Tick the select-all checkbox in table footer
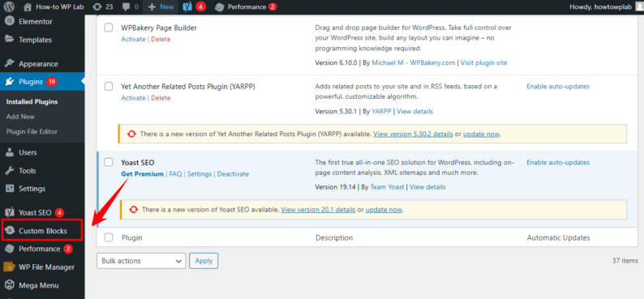Screen dimensions: 644x299 (x=109, y=237)
